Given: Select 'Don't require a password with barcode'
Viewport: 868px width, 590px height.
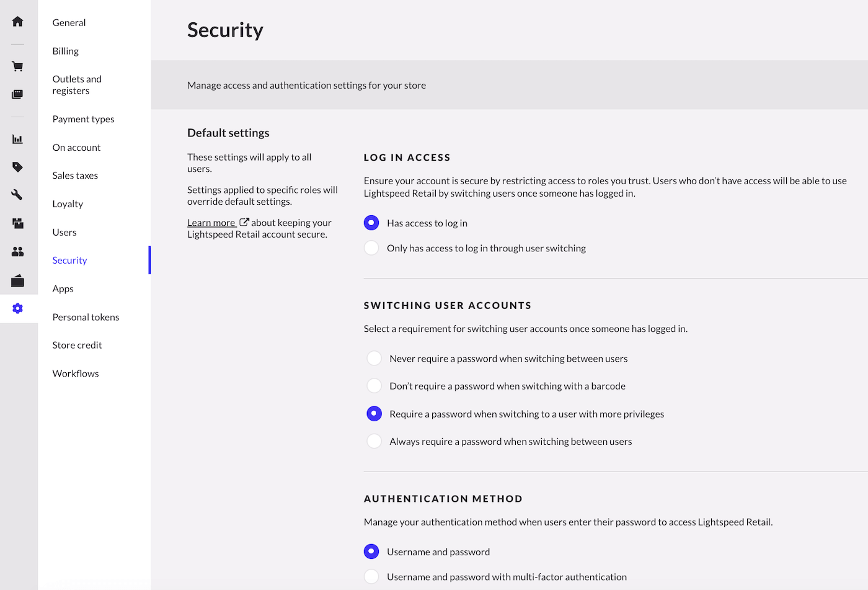Looking at the screenshot, I should [x=374, y=386].
